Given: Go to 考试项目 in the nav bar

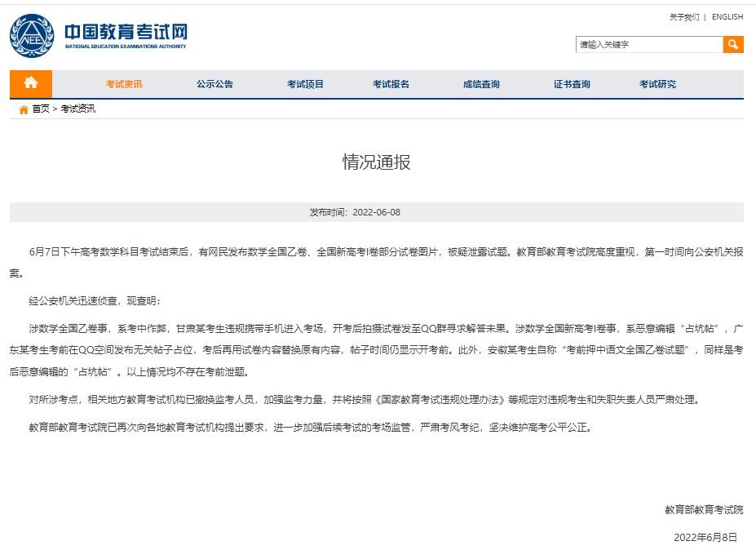Looking at the screenshot, I should [x=305, y=84].
